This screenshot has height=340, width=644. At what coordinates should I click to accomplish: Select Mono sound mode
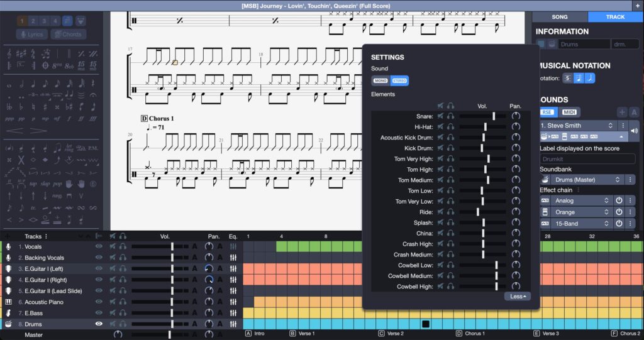pyautogui.click(x=380, y=80)
